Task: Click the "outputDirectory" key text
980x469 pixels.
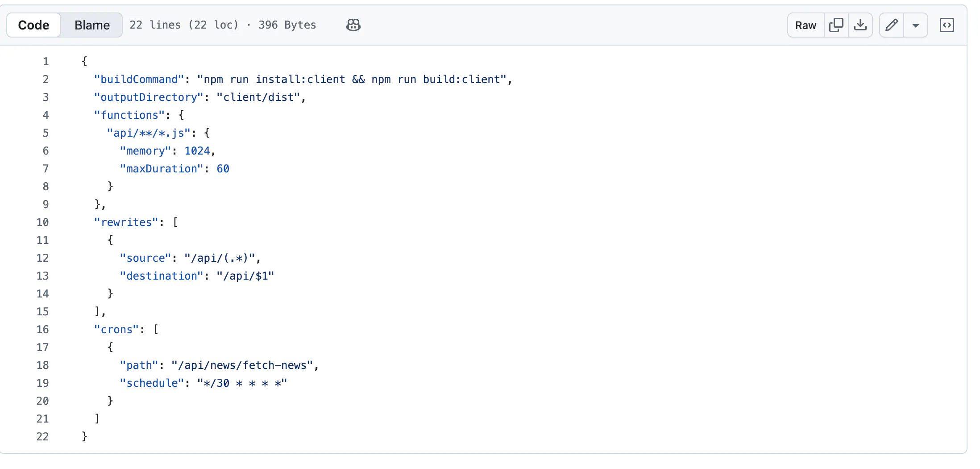Action: click(x=149, y=97)
